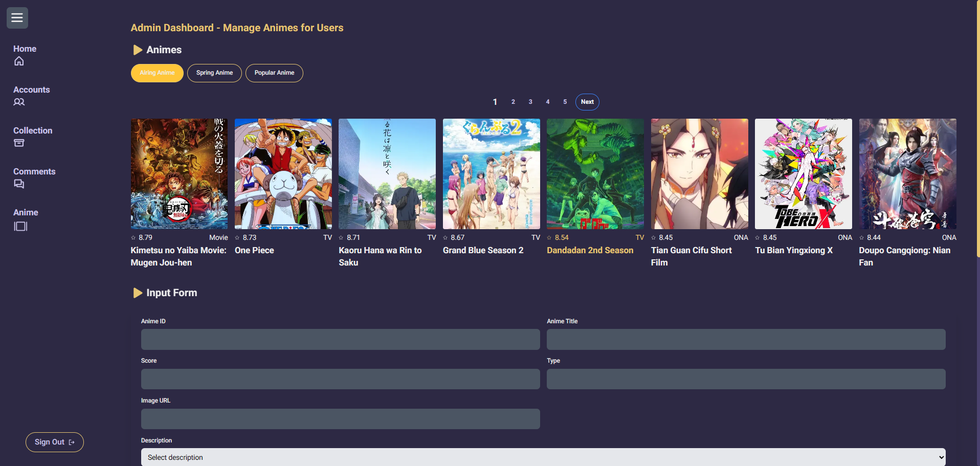Focus the Type input field
The width and height of the screenshot is (980, 466).
(746, 379)
